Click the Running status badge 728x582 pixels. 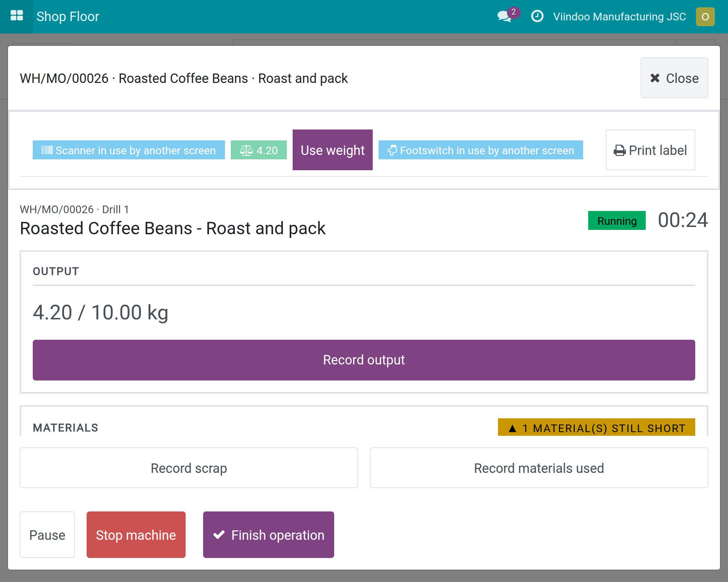pyautogui.click(x=617, y=220)
